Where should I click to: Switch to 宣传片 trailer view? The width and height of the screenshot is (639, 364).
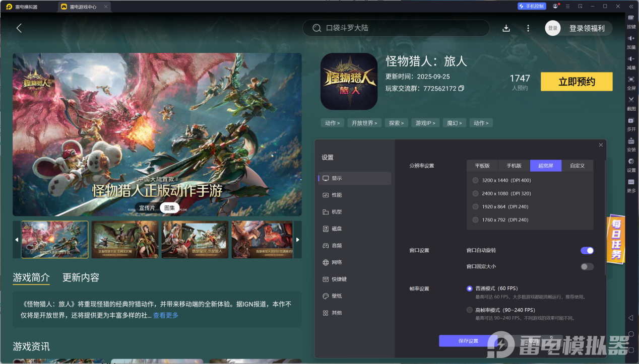point(147,207)
